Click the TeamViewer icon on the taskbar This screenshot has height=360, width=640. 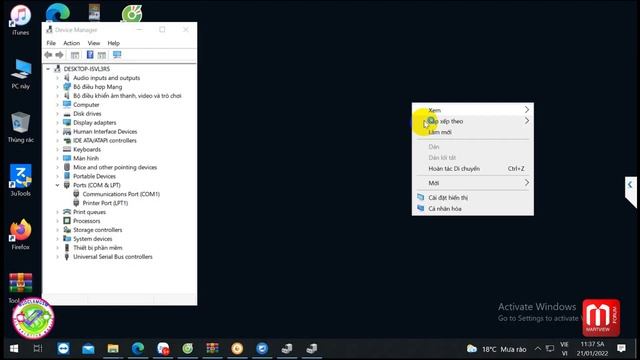63,349
